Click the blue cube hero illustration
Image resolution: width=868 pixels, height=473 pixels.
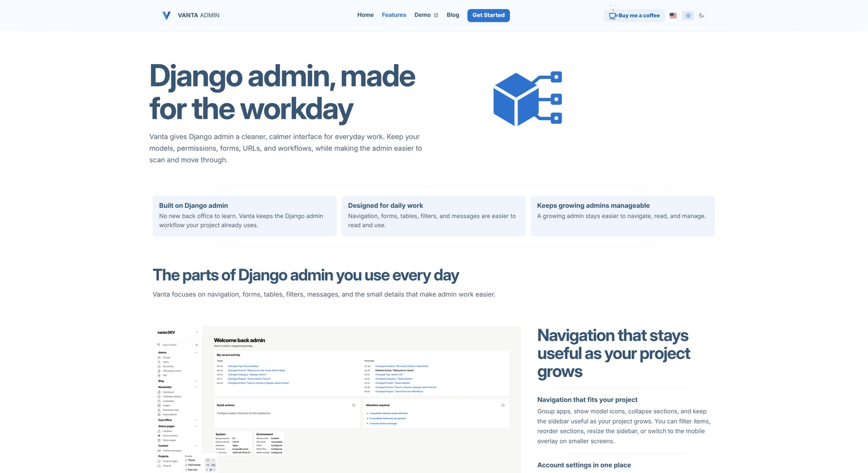(x=527, y=99)
